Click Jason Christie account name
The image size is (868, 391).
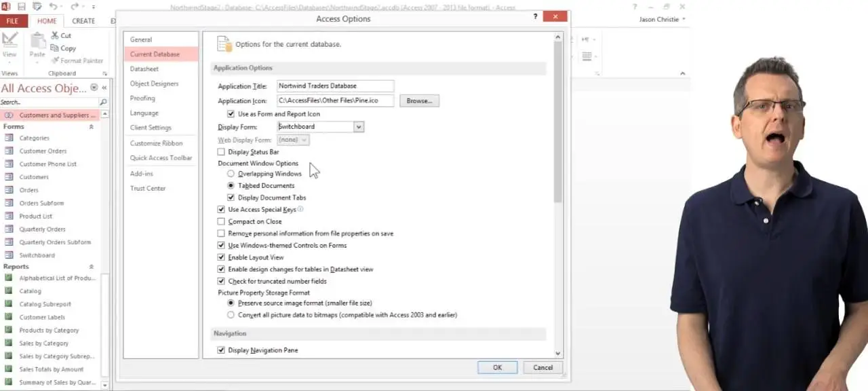coord(658,20)
